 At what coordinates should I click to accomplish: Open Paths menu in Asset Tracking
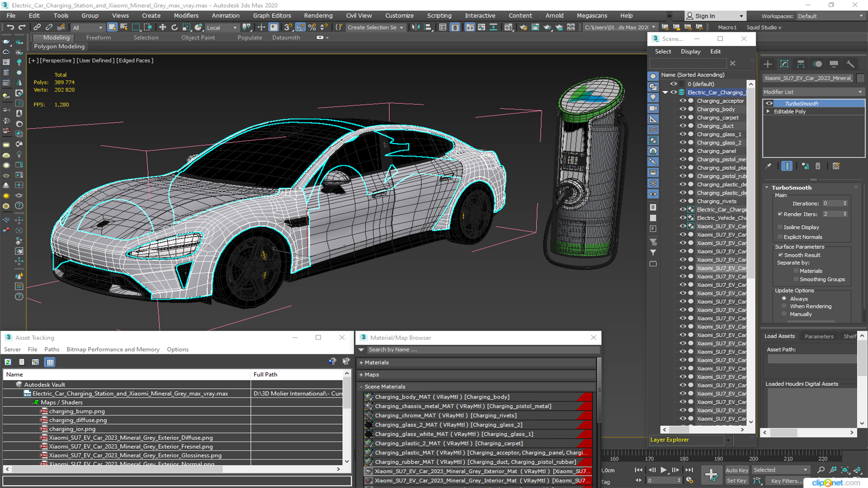point(52,349)
